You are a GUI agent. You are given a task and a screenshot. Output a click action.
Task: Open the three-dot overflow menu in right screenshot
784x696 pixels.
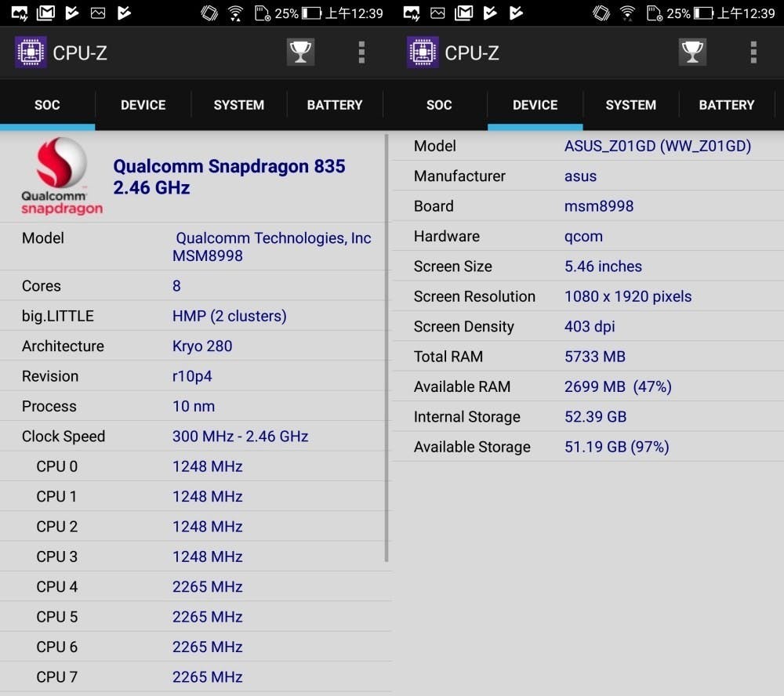click(753, 53)
